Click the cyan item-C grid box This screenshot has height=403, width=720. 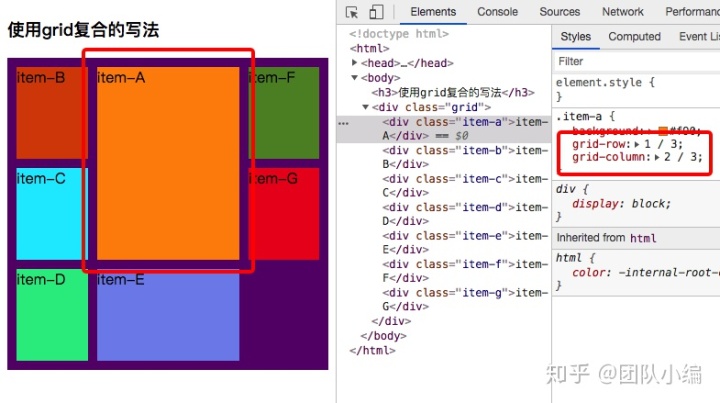point(52,214)
